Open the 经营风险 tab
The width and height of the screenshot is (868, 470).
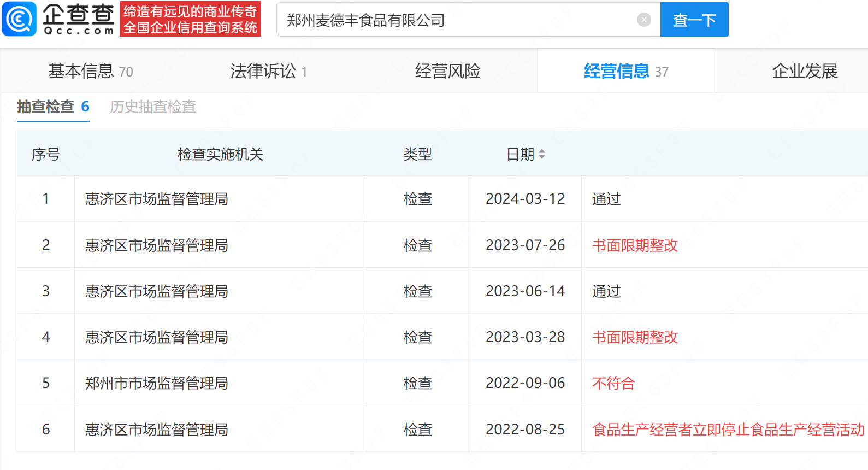click(x=447, y=71)
